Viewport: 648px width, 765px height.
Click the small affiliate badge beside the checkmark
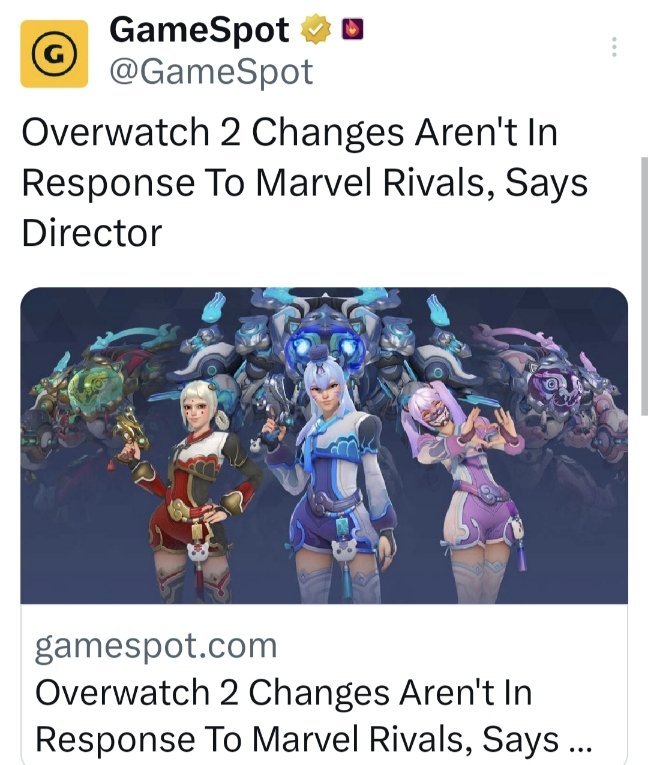(352, 29)
